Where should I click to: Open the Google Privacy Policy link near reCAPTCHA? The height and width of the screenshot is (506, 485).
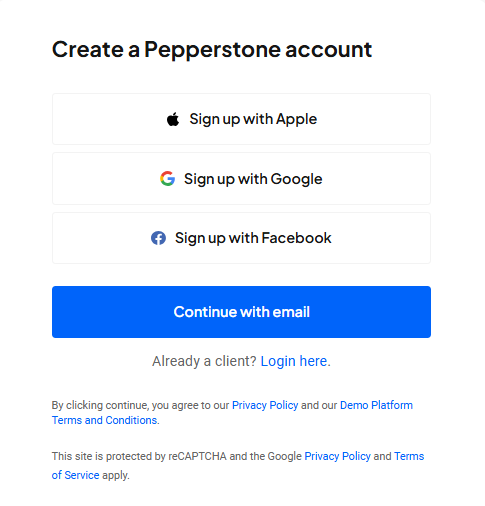[x=338, y=456]
